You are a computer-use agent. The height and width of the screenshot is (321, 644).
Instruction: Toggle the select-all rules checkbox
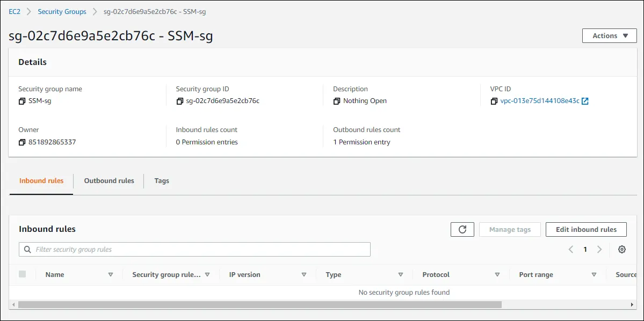[22, 274]
